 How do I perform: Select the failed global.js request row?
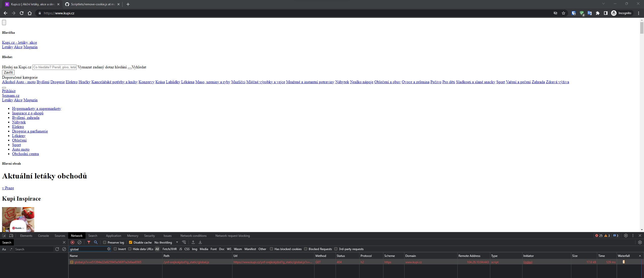pos(107,262)
